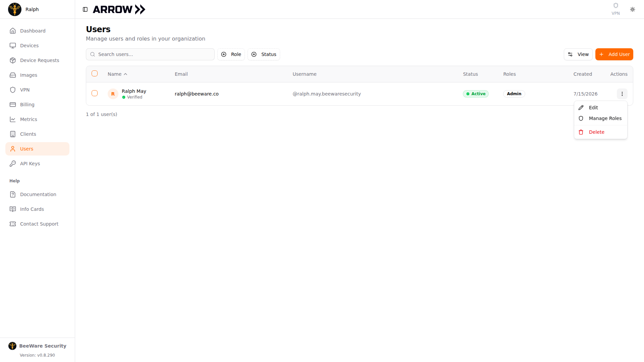This screenshot has width=644, height=362.
Task: Toggle the sidebar panel icon
Action: (x=85, y=9)
